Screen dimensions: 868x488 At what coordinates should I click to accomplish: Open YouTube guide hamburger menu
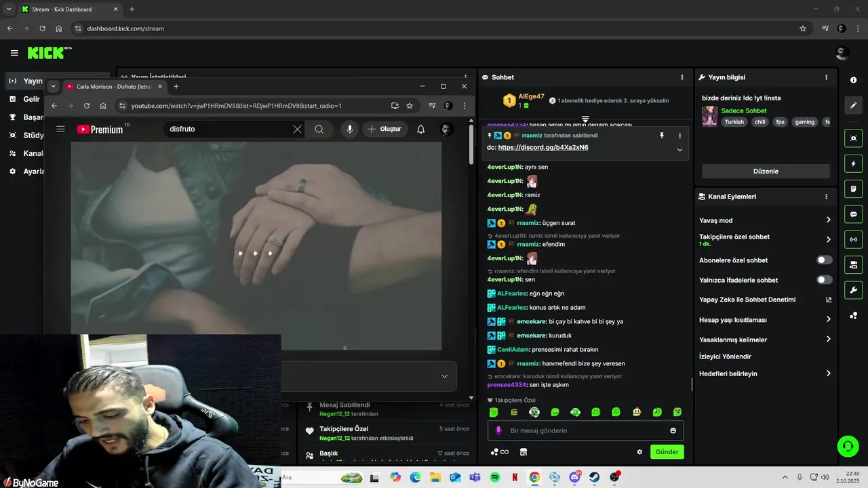(60, 129)
